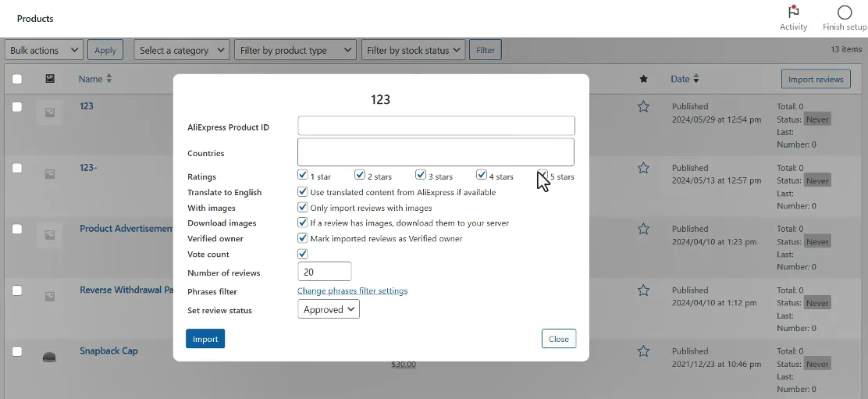Viewport: 868px width, 399px height.
Task: Open the Activity flag icon
Action: coord(793,12)
